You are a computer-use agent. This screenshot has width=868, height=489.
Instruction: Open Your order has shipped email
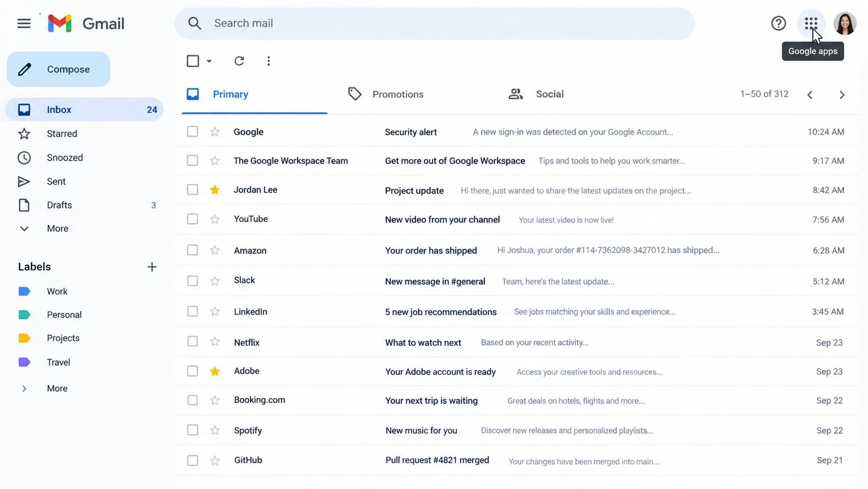[517, 250]
